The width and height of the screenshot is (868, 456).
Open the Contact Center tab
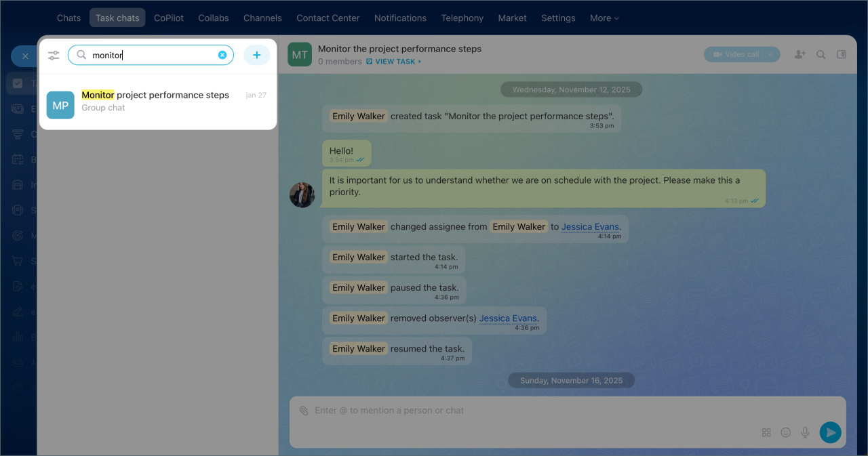coord(328,18)
